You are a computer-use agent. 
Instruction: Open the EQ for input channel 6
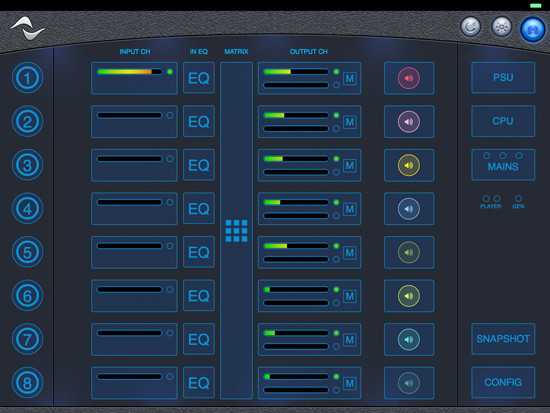(x=199, y=295)
